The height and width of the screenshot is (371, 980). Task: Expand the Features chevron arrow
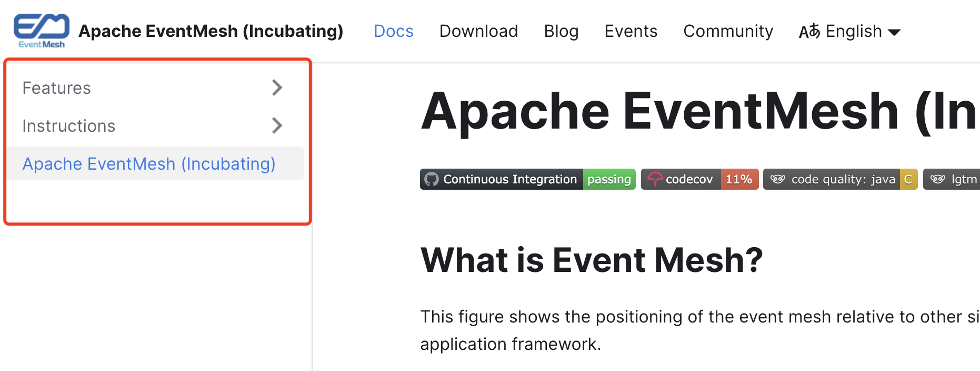[x=277, y=87]
